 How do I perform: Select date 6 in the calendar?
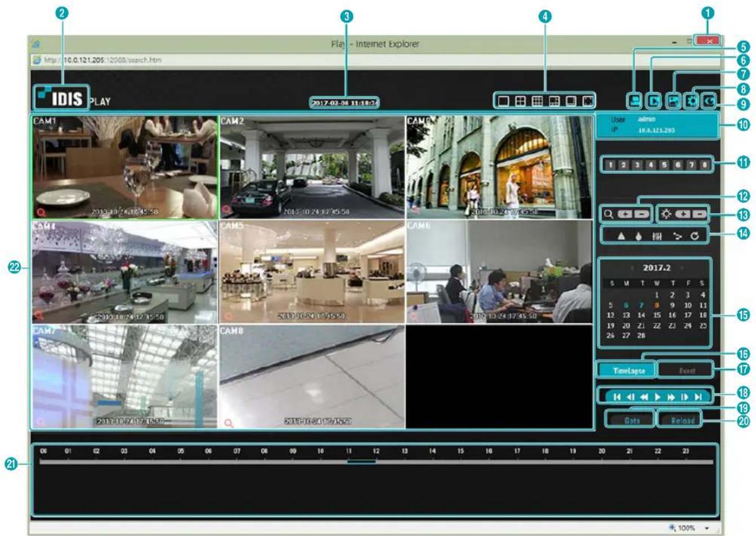(x=626, y=305)
